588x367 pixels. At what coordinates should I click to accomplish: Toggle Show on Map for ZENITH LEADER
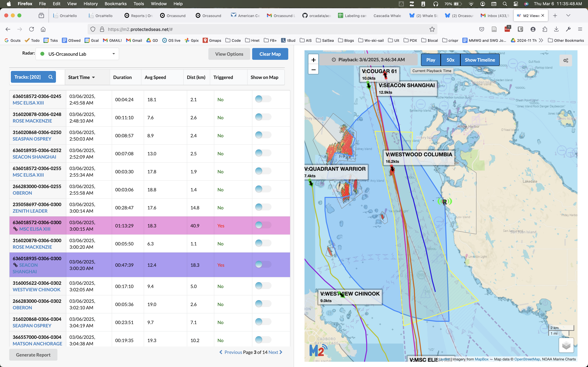click(x=263, y=207)
